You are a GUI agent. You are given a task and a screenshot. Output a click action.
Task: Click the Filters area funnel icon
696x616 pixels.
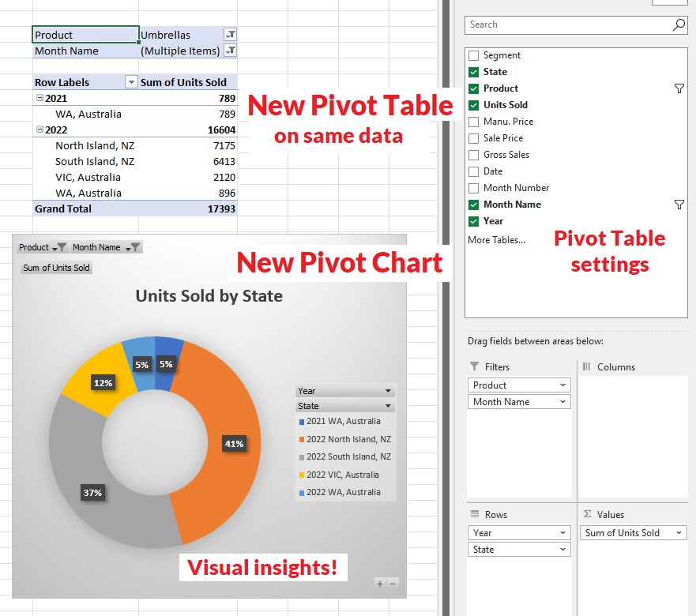[x=475, y=366]
